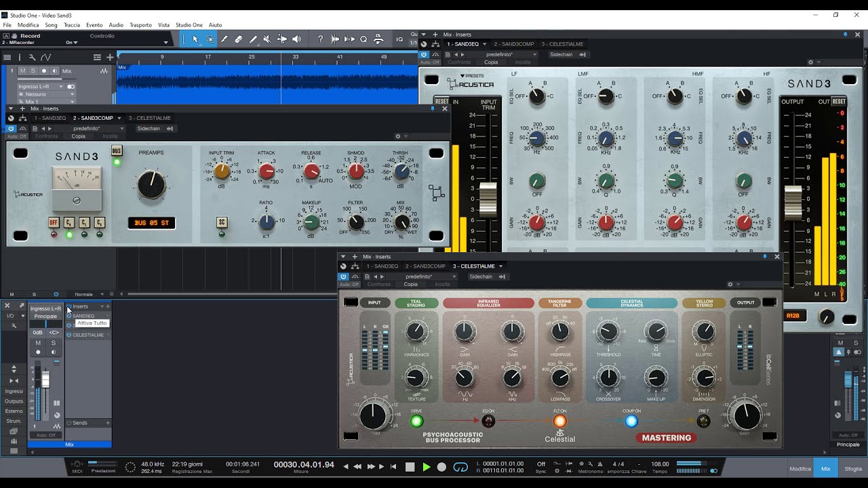The image size is (868, 488).
Task: Adjust SAND3 EQ INPUT TRIM fader
Action: click(x=488, y=200)
